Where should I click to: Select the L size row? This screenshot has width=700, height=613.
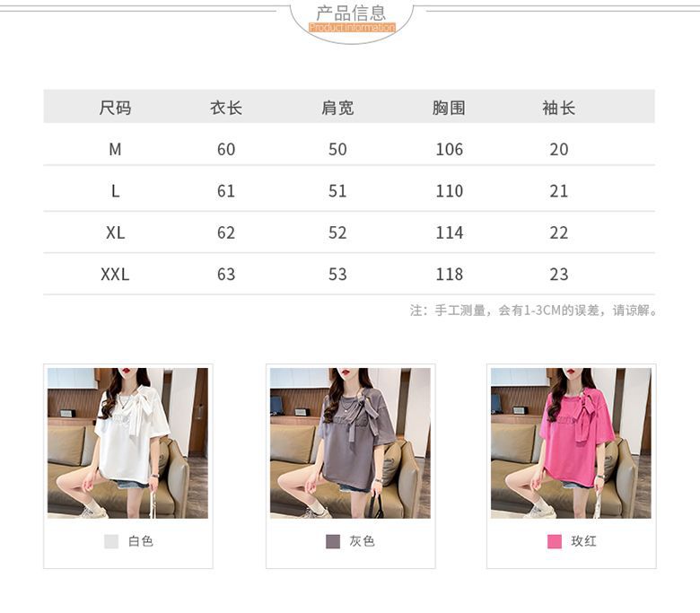pos(349,188)
